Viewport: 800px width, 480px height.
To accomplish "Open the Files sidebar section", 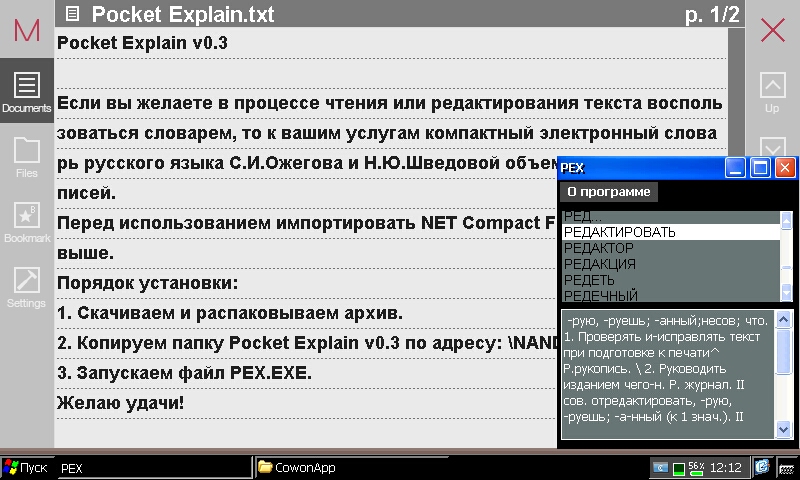I will pos(27,157).
